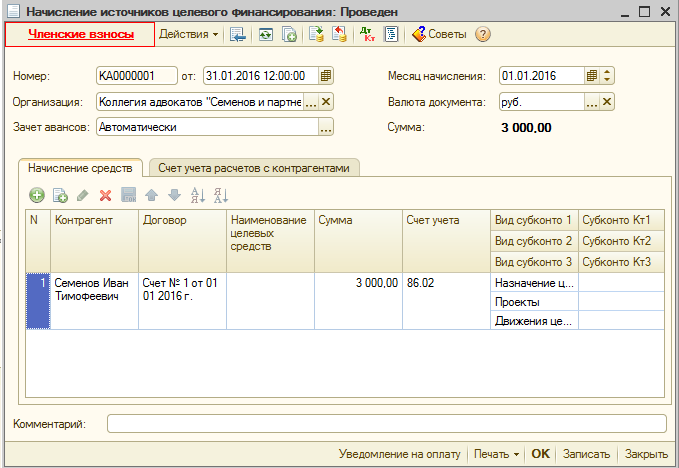Viewport: 679px width, 468px height.
Task: Delete the current table row
Action: point(105,195)
